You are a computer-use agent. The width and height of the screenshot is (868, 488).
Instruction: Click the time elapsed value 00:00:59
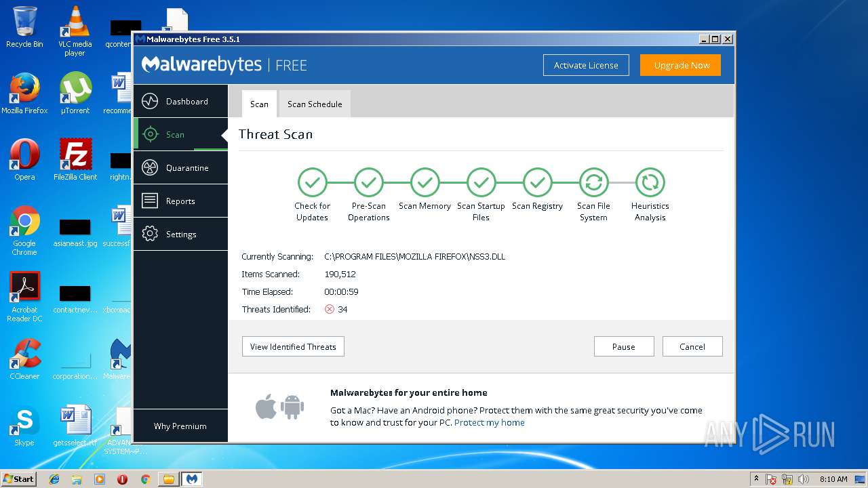coord(341,291)
